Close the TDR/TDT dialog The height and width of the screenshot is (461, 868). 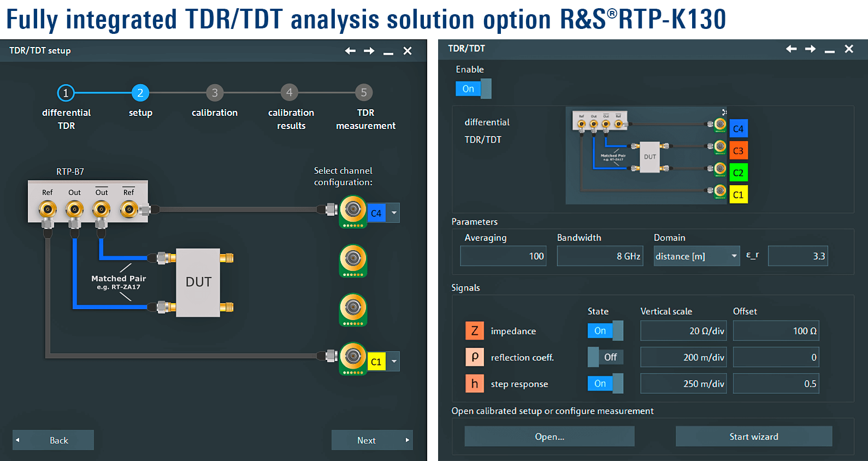(x=849, y=49)
